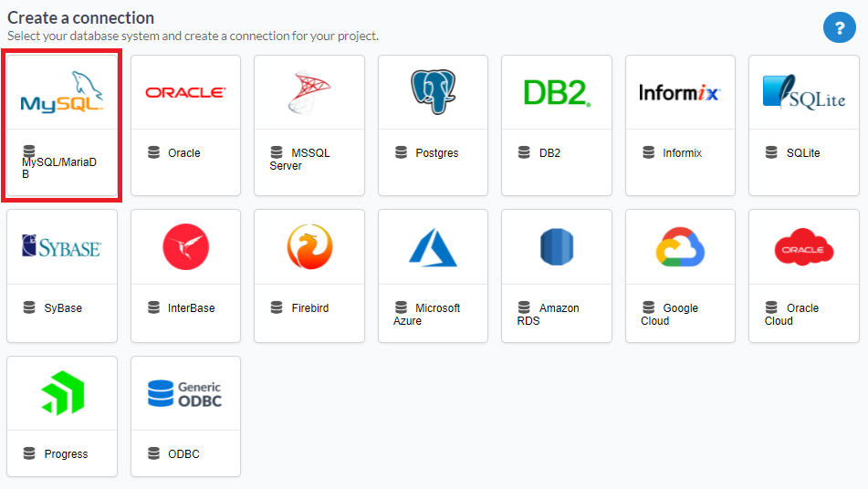The height and width of the screenshot is (489, 868).
Task: Pick the Google Cloud logo
Action: (x=680, y=246)
